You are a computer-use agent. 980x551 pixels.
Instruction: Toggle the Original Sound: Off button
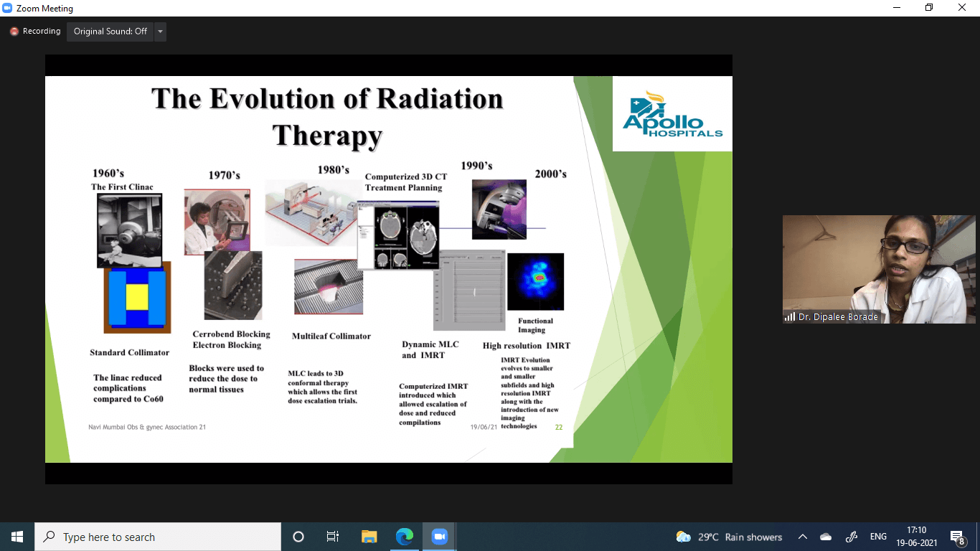(110, 32)
